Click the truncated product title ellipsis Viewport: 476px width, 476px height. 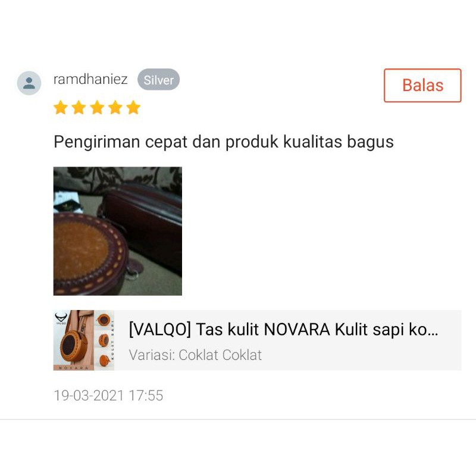point(432,331)
